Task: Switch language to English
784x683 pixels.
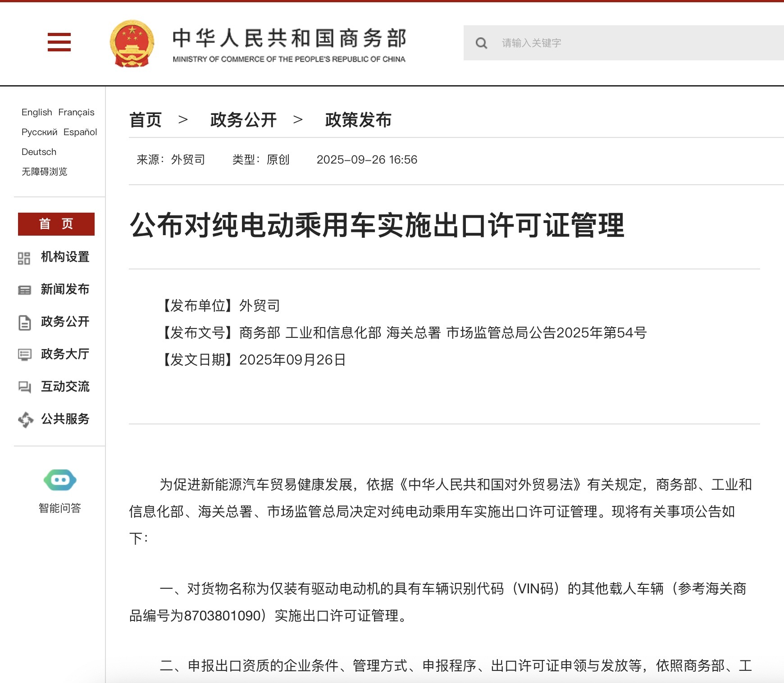Action: (x=36, y=112)
